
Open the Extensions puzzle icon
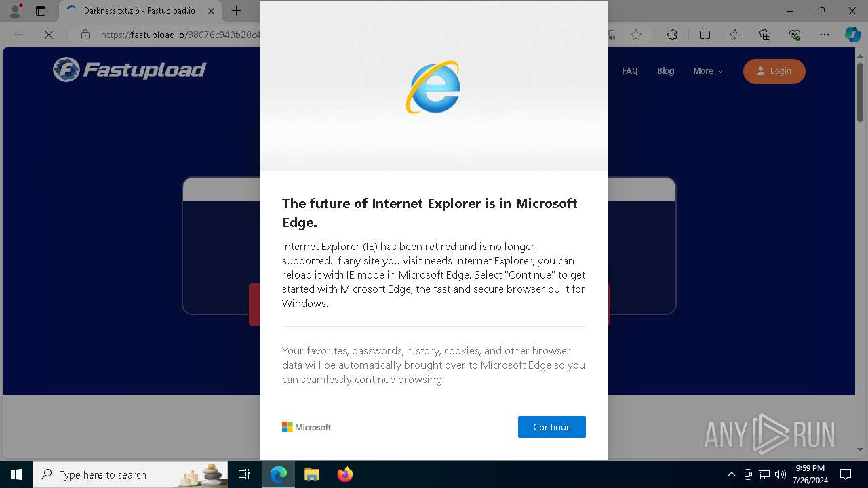672,35
